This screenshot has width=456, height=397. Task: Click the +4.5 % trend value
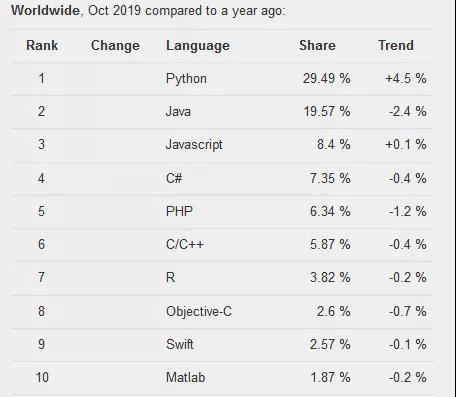(406, 79)
